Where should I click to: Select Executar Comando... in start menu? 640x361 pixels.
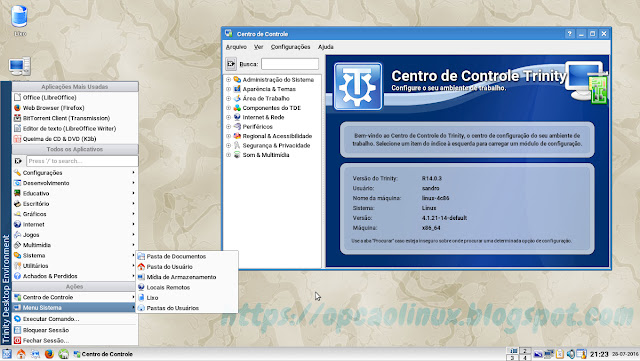tap(75, 319)
